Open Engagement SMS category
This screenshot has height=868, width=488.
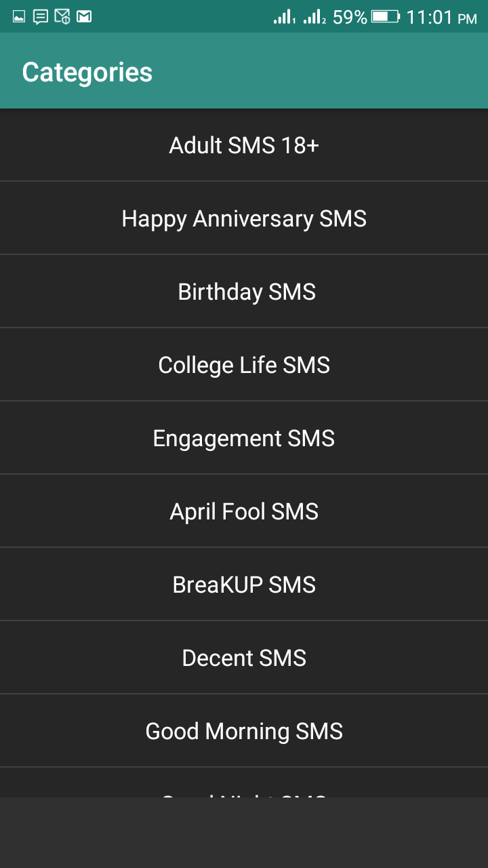(x=244, y=438)
